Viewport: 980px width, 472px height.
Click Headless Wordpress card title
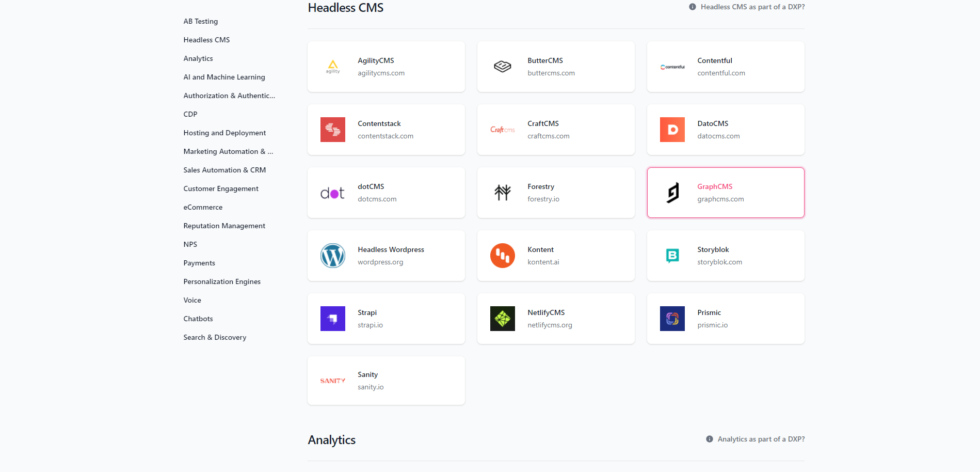click(x=391, y=249)
